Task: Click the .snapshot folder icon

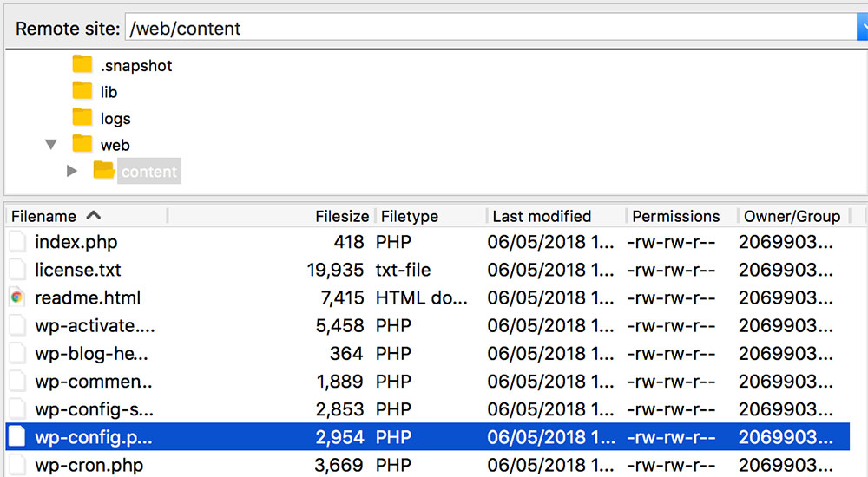Action: pyautogui.click(x=82, y=65)
